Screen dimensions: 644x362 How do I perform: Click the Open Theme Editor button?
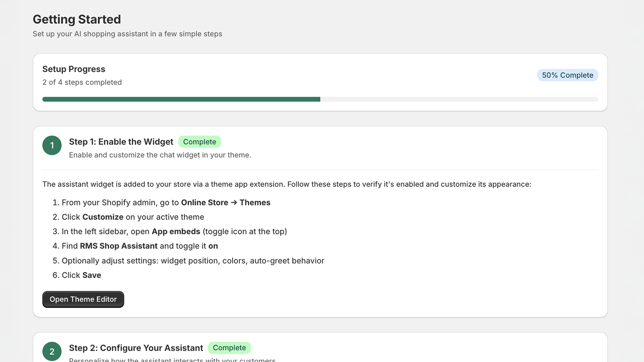(83, 299)
